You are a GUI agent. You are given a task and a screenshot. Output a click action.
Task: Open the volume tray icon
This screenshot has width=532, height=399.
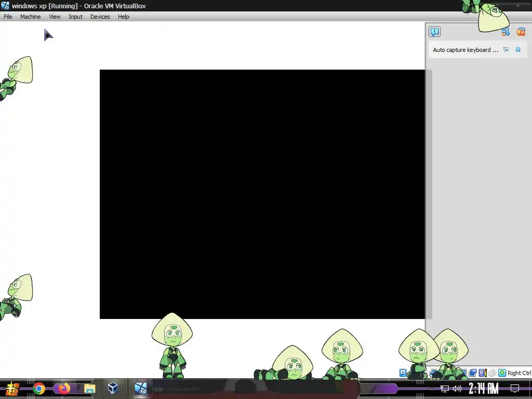point(457,389)
